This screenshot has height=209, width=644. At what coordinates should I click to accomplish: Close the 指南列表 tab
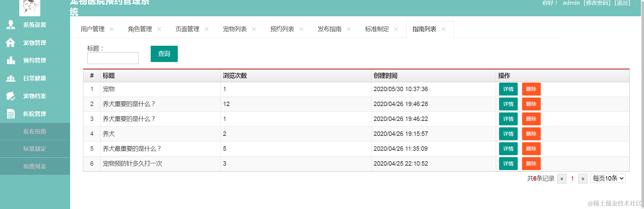[x=444, y=29]
